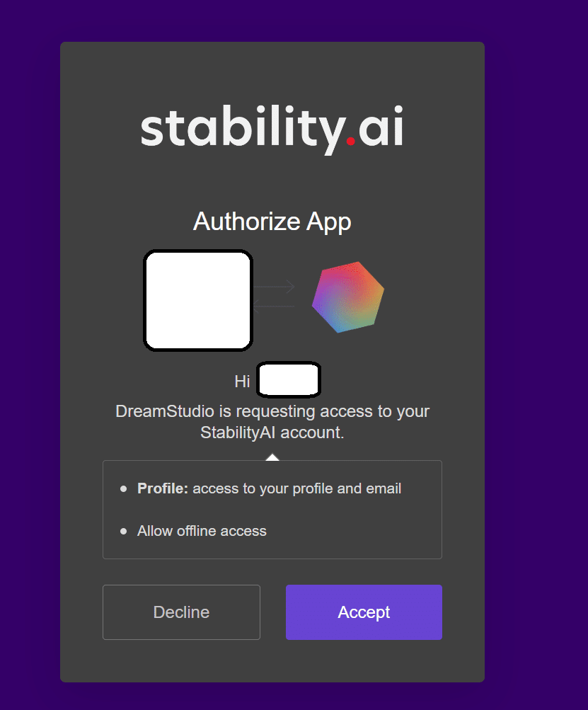Click the Hi greeting text

[x=242, y=382]
